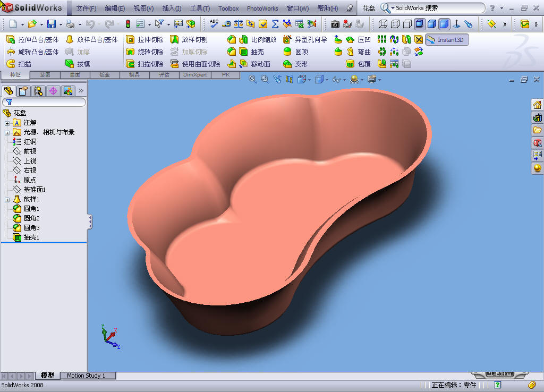The height and width of the screenshot is (392, 544).
Task: Toggle the Instant3D button
Action: click(x=447, y=39)
